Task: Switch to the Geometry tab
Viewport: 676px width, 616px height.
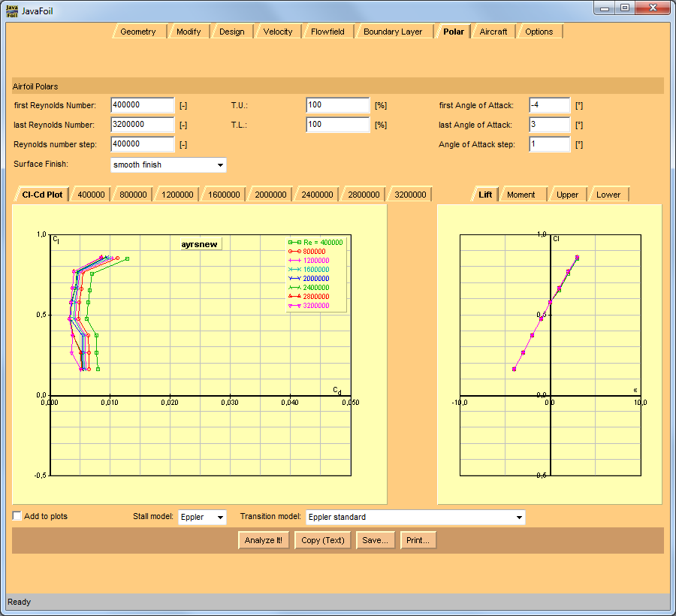Action: pyautogui.click(x=138, y=32)
